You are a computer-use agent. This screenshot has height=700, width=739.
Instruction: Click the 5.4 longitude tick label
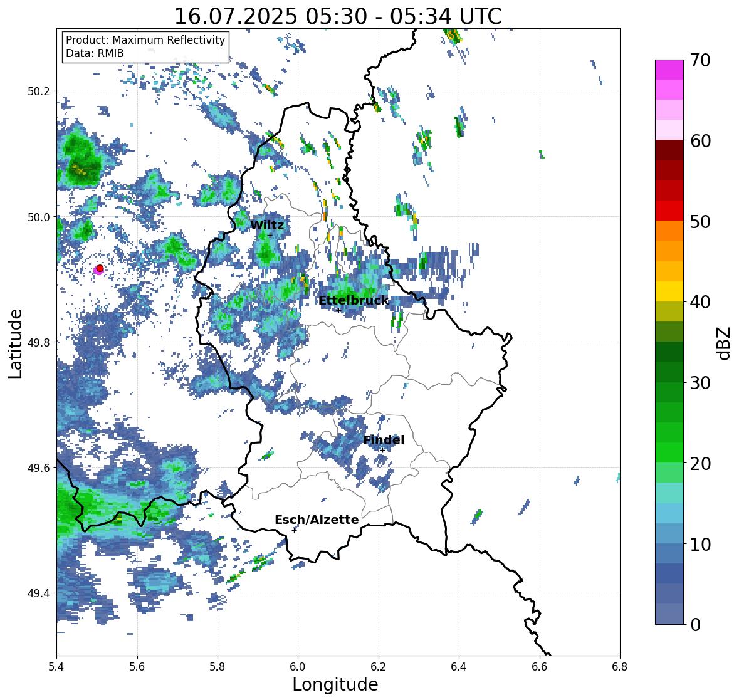[x=56, y=667]
